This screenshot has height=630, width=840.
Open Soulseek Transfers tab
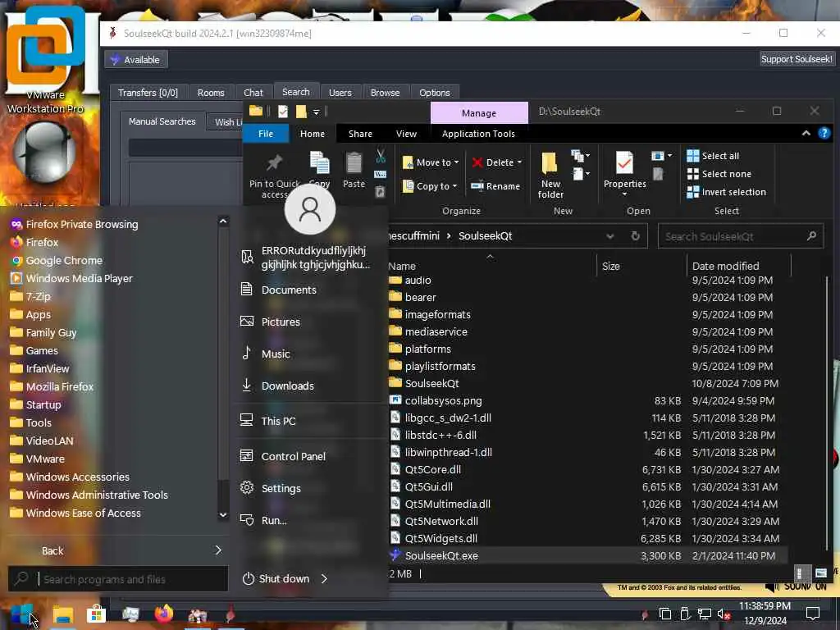tap(148, 93)
